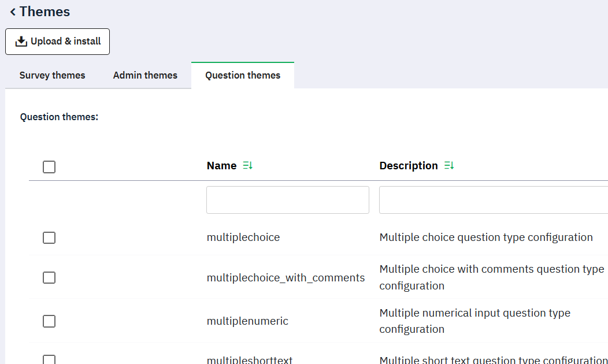
Task: Click the multiplechoice_with_comments theme name
Action: coord(286,278)
